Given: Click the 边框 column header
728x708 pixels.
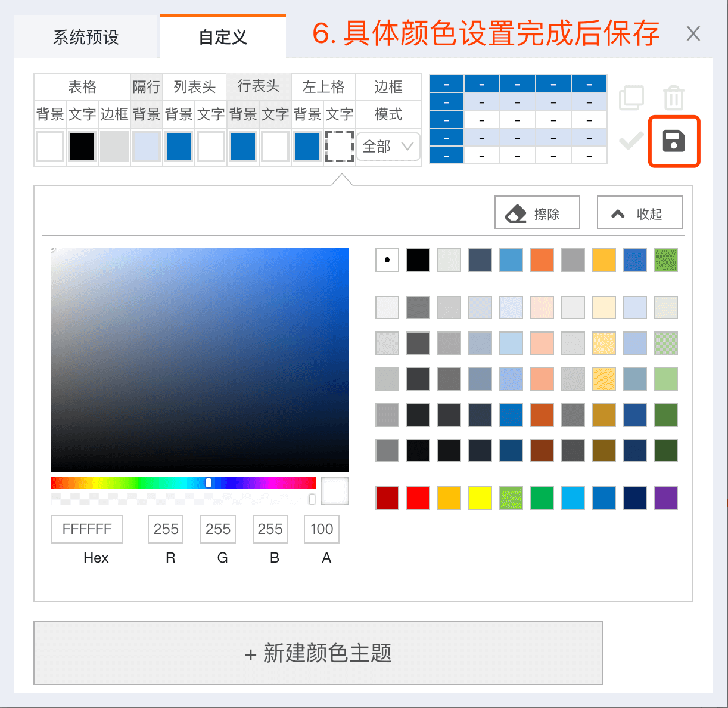Looking at the screenshot, I should tap(388, 87).
